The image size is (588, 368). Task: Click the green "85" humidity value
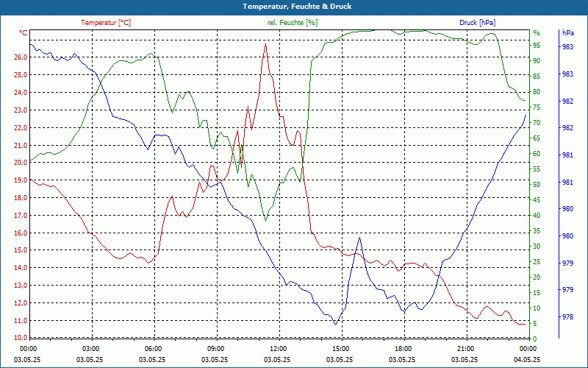pos(537,77)
